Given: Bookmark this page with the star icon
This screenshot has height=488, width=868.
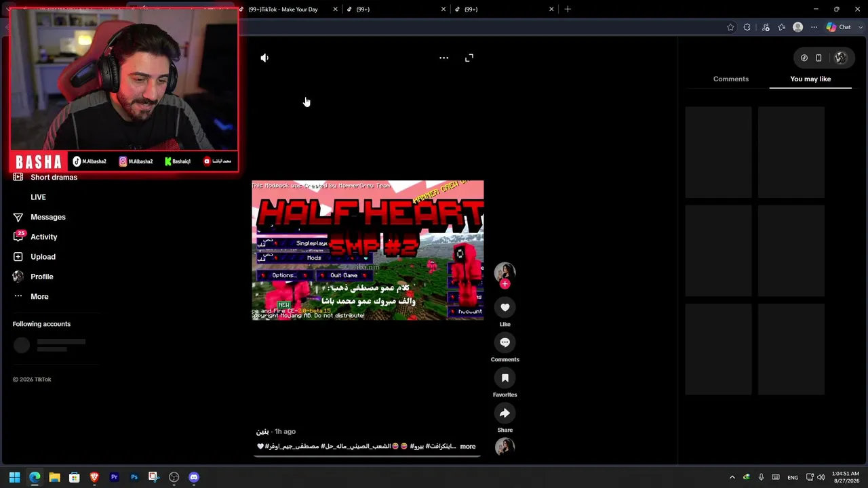Looking at the screenshot, I should [x=730, y=27].
